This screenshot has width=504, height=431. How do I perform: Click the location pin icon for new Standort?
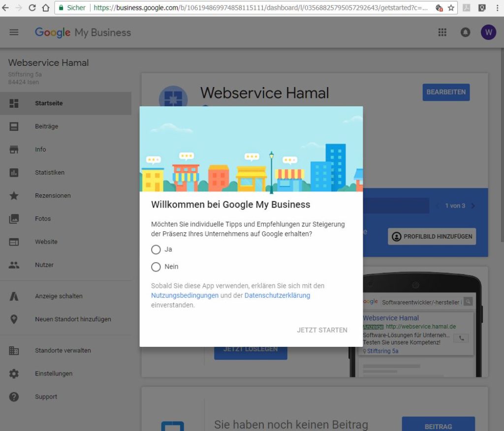coord(14,319)
